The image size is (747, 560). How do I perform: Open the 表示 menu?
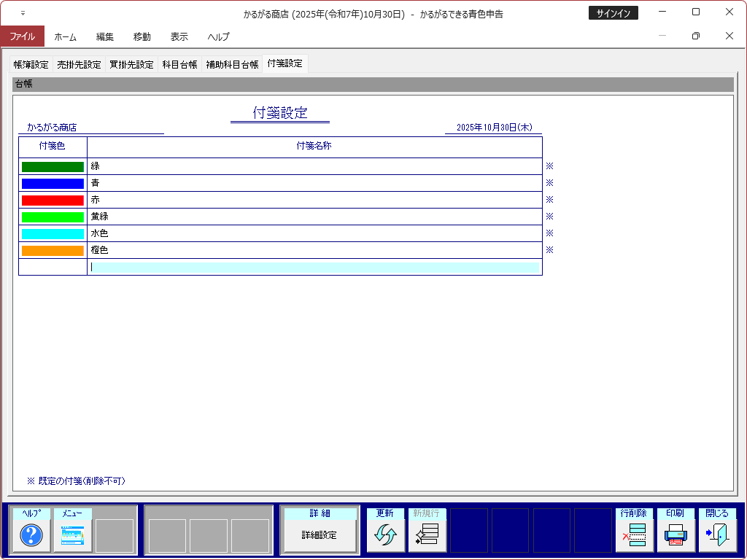tap(179, 36)
